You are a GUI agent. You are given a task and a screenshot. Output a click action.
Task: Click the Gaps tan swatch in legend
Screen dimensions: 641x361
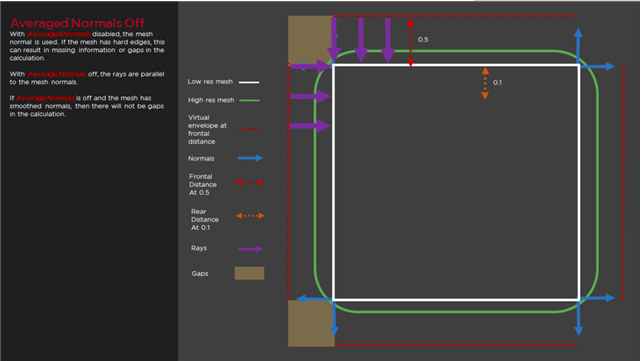(249, 273)
